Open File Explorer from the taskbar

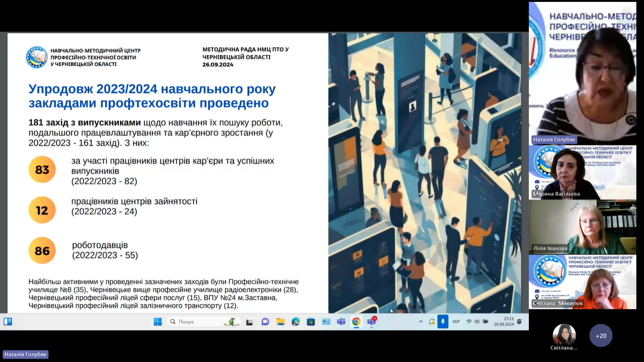click(280, 322)
